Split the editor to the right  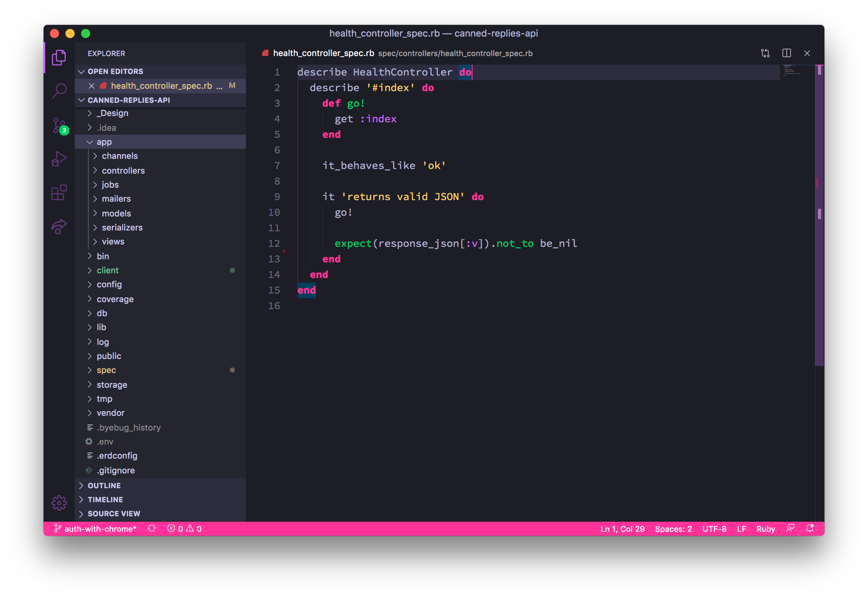[x=786, y=53]
